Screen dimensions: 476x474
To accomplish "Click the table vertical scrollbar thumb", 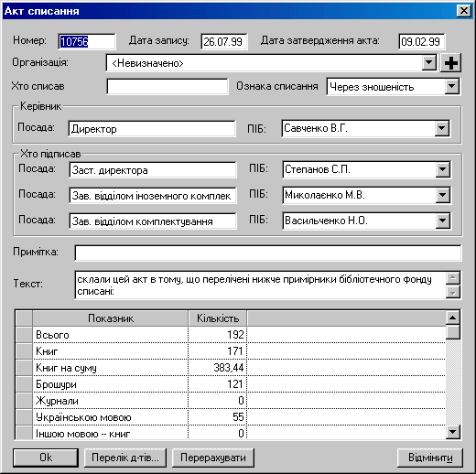I will tap(453, 332).
